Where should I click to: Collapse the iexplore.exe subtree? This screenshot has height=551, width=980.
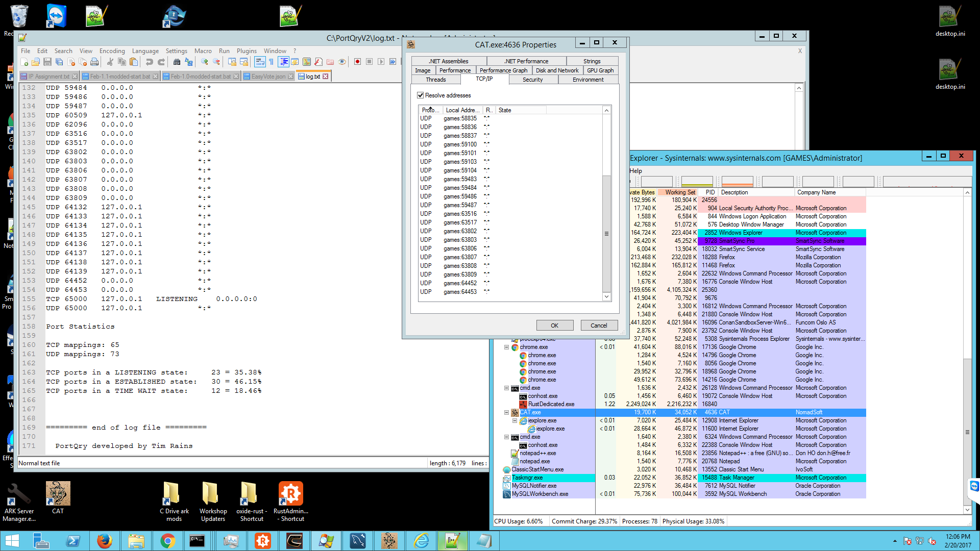[514, 420]
